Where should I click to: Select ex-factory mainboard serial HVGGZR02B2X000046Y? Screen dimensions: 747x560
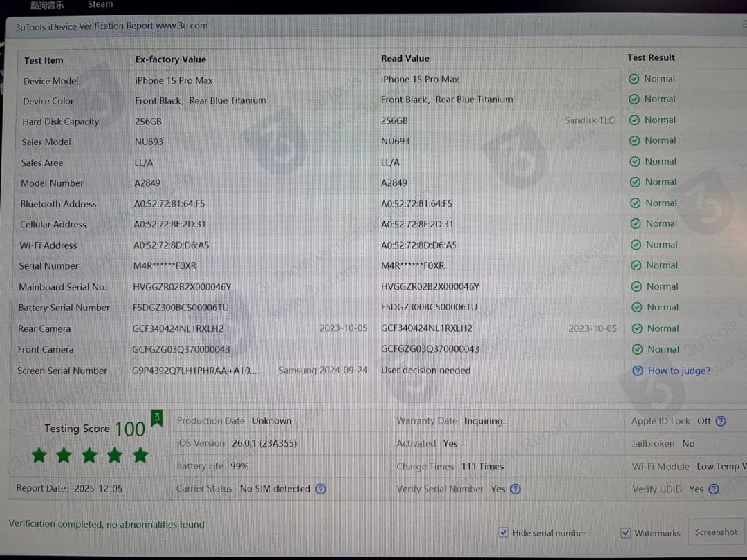point(182,287)
